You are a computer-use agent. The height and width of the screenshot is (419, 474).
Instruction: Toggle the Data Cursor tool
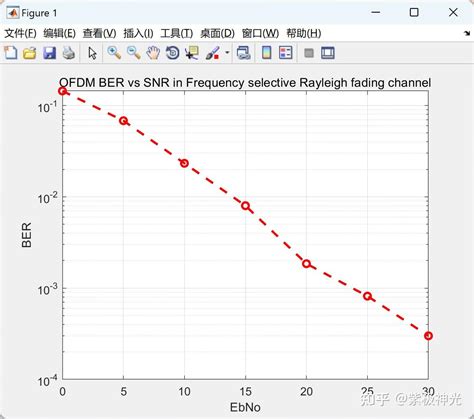tap(192, 53)
